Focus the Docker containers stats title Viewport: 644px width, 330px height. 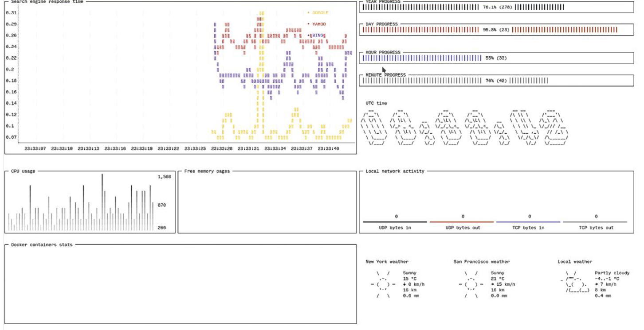[x=42, y=245]
